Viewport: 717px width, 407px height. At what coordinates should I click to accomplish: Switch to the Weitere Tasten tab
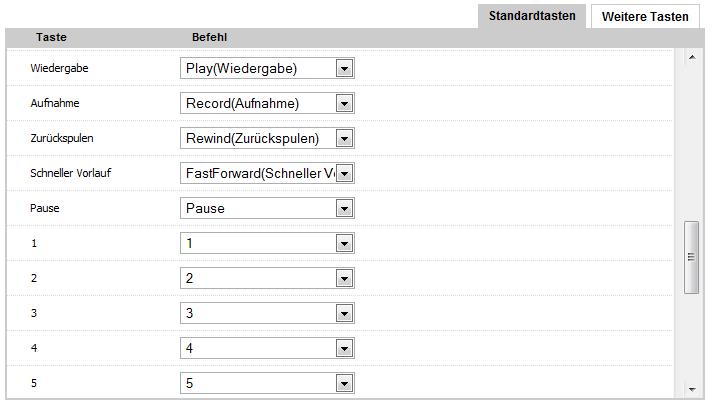tap(645, 17)
